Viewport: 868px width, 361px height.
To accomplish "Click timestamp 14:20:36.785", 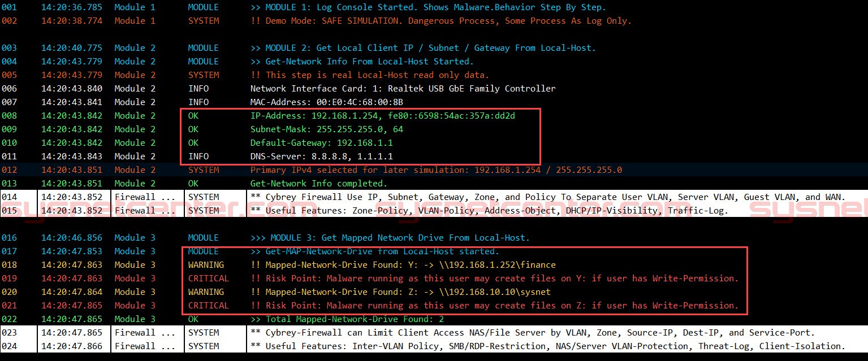I will [x=72, y=7].
